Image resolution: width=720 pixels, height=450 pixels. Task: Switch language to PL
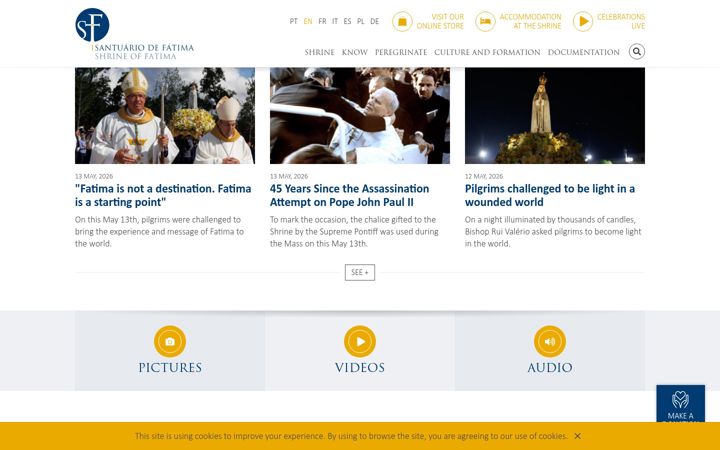(x=361, y=21)
